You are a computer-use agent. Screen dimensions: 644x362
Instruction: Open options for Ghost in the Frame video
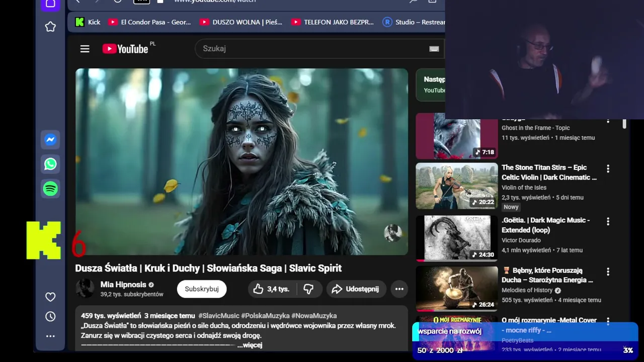608,120
